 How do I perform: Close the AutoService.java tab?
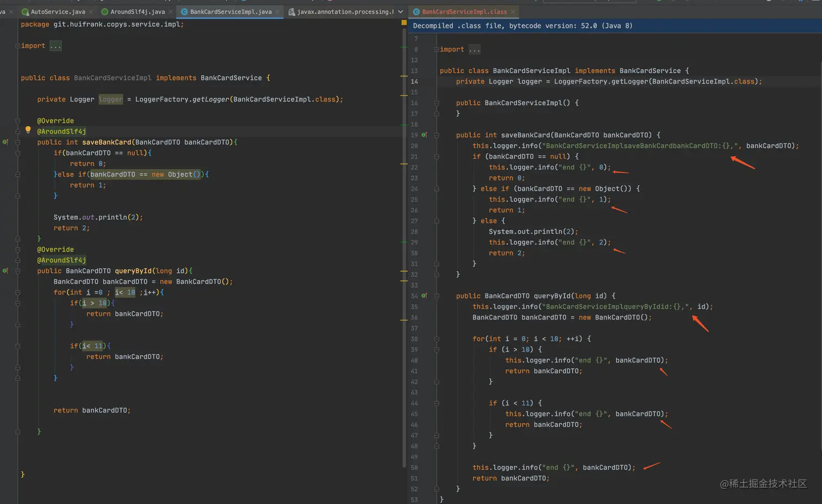click(x=91, y=11)
